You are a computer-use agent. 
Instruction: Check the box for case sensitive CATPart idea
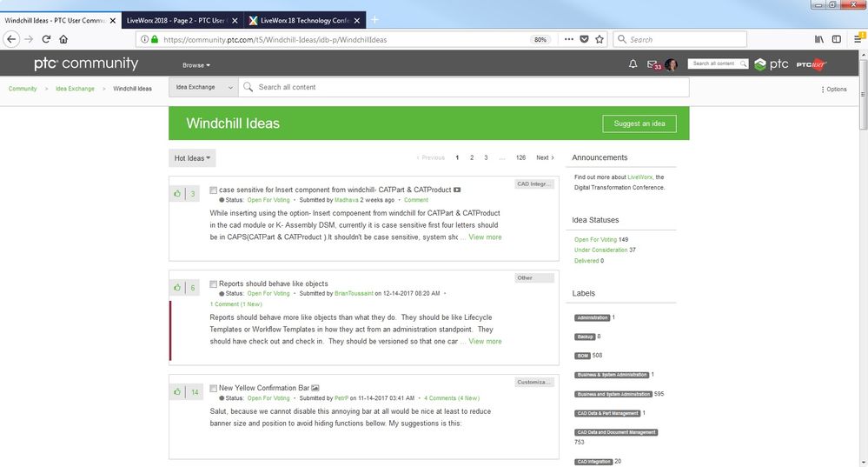[x=213, y=190]
